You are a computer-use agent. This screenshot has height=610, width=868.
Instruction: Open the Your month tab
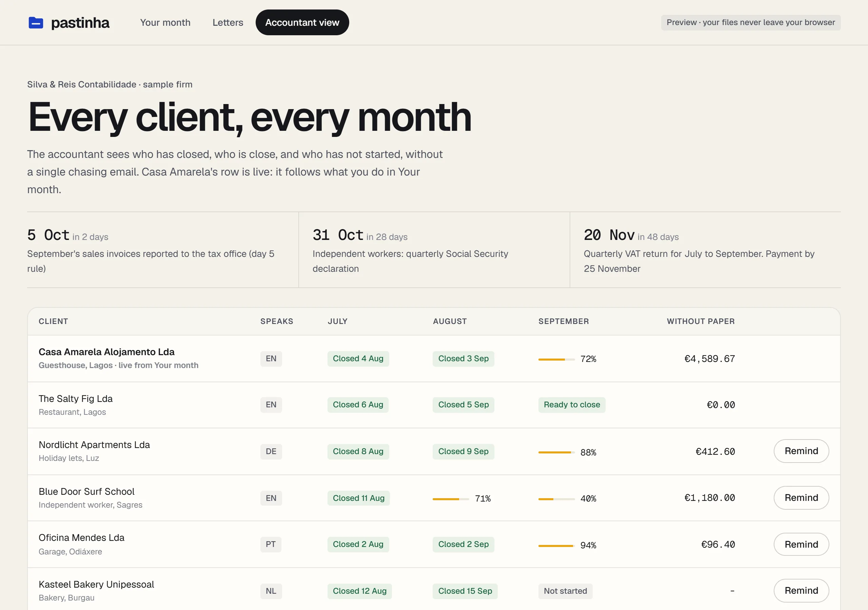tap(165, 23)
